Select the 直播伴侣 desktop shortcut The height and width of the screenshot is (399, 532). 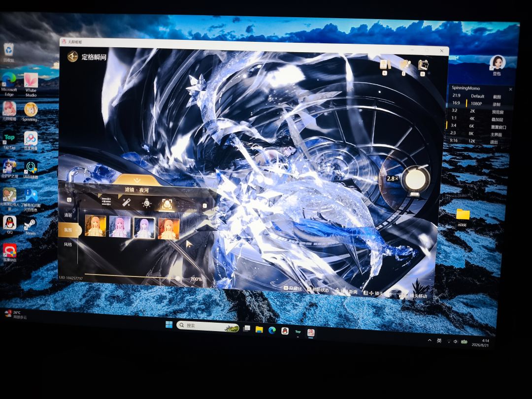coord(9,253)
